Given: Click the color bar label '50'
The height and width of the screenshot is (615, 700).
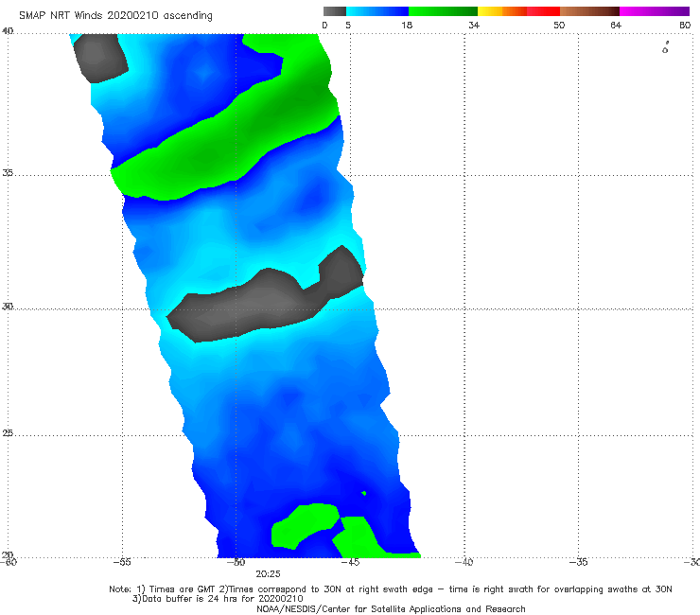Looking at the screenshot, I should [x=559, y=25].
